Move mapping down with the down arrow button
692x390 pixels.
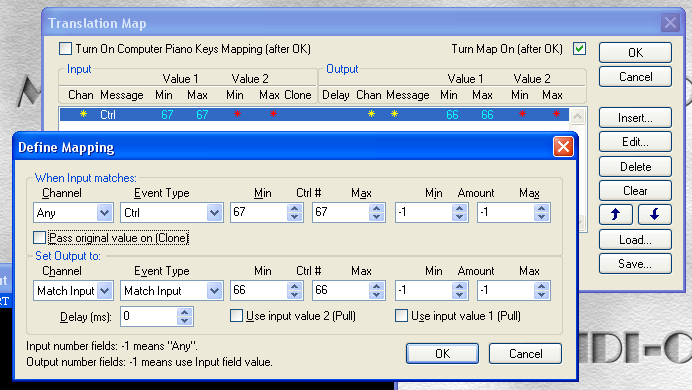point(655,214)
